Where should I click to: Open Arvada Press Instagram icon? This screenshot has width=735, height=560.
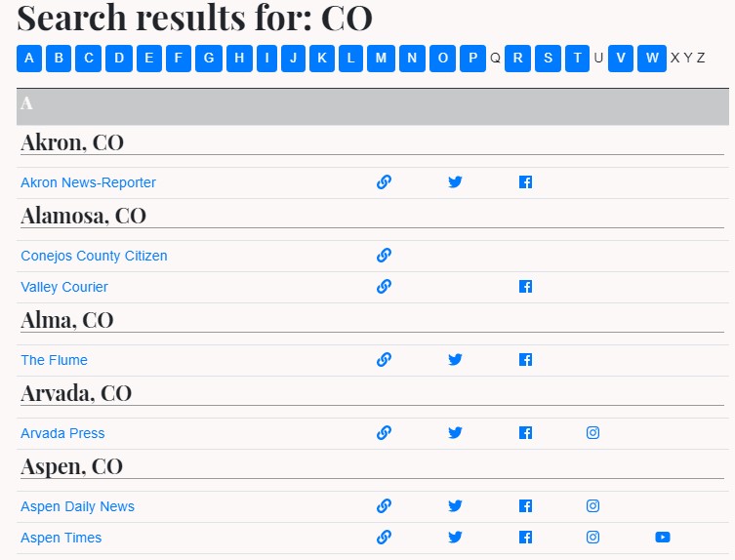point(592,432)
